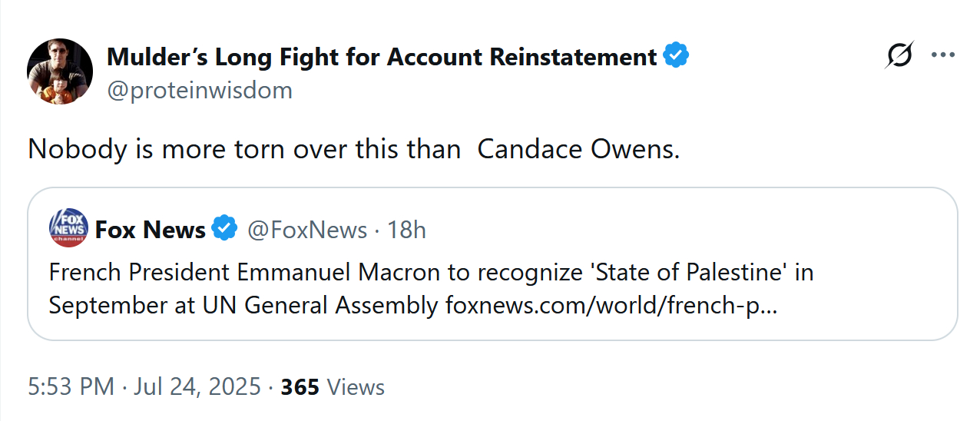Screen dimensions: 980x421
Task: Open Mulder's Long Fight display name
Action: coord(382,56)
